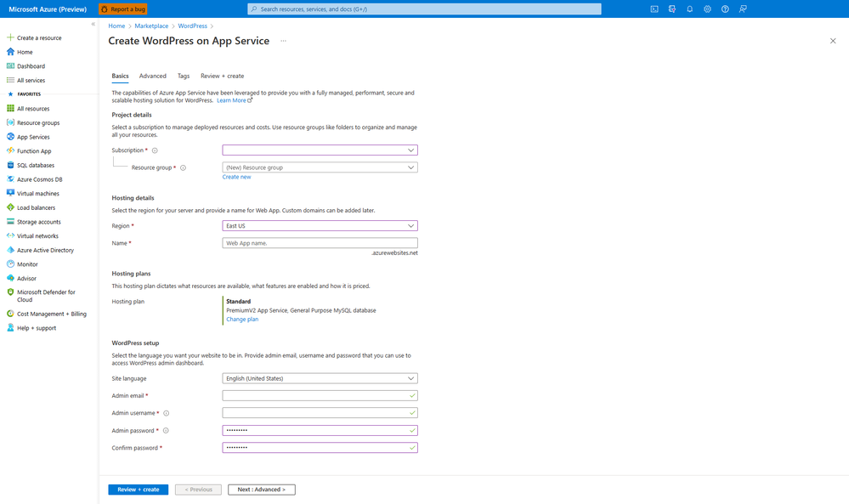Click the All resources grid icon
Screen dimensions: 849x504
tap(10, 108)
